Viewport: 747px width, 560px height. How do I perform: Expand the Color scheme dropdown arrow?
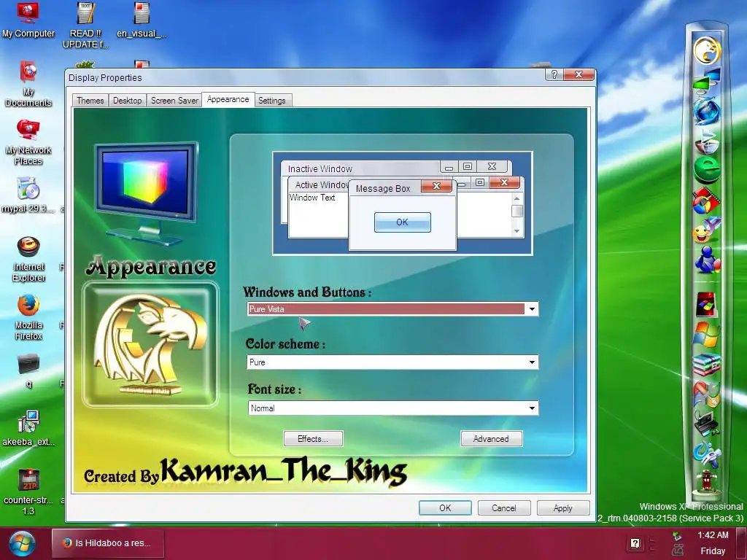click(x=532, y=362)
